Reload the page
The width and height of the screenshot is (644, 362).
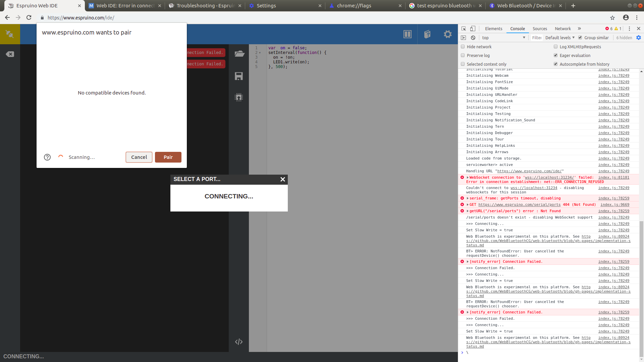(29, 17)
